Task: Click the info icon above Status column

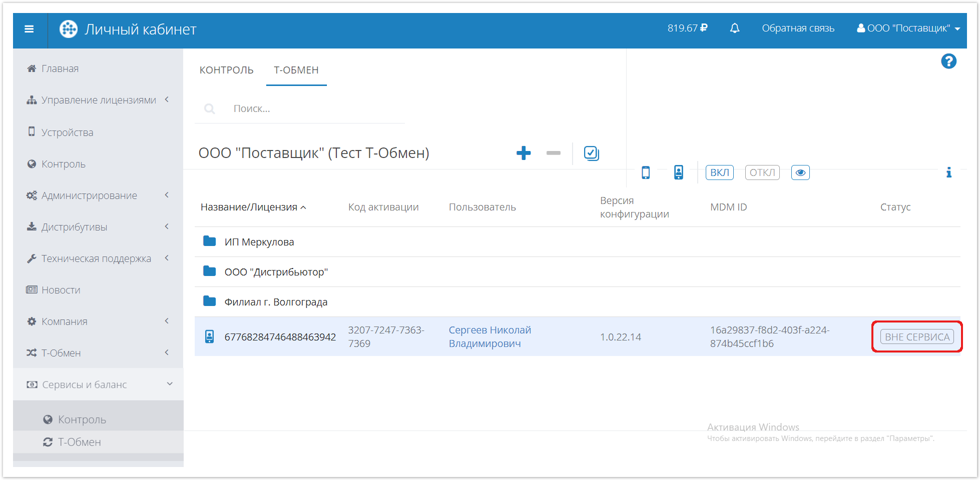Action: (x=948, y=172)
